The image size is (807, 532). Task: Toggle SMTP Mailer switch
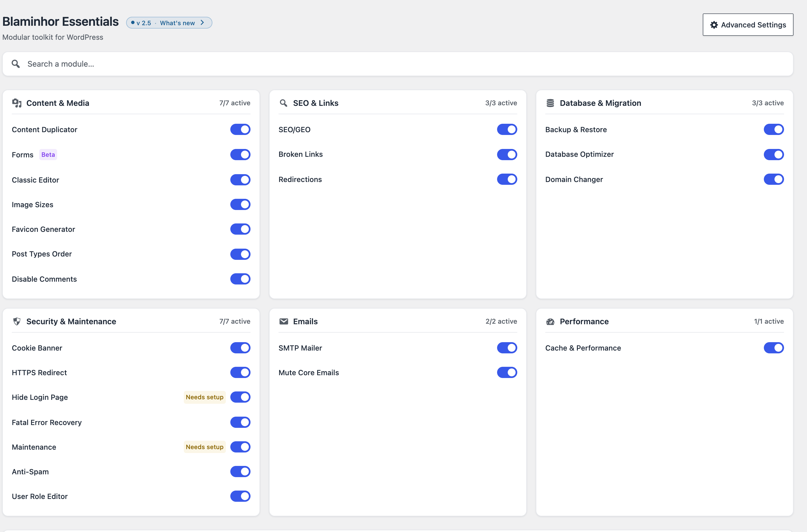507,348
